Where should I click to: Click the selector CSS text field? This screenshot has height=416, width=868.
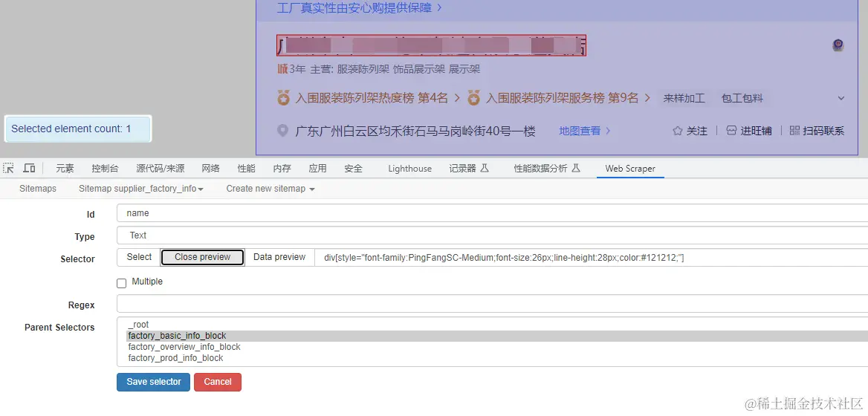pos(591,257)
